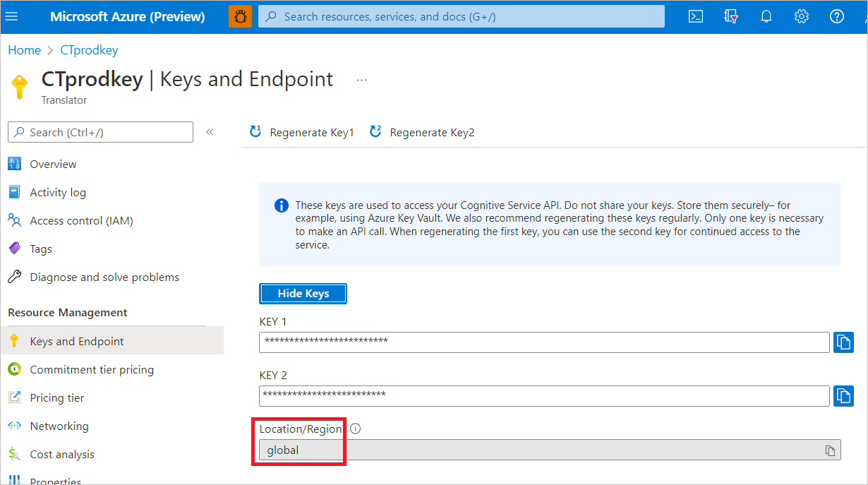868x485 pixels.
Task: Open Access control (IAM) via its icon
Action: [14, 220]
